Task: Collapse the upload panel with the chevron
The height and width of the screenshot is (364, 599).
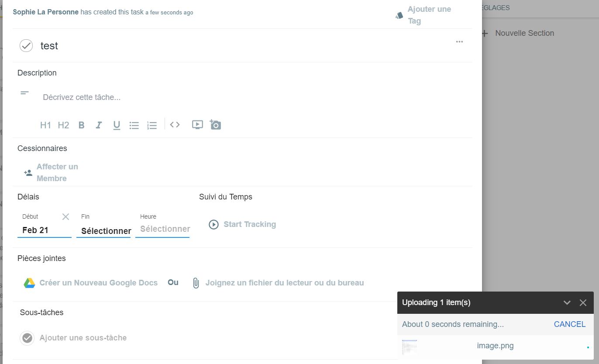Action: click(567, 302)
